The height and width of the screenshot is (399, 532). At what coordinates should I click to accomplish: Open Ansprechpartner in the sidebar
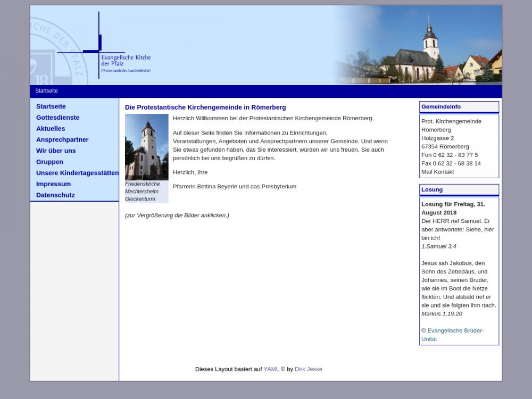pyautogui.click(x=62, y=140)
